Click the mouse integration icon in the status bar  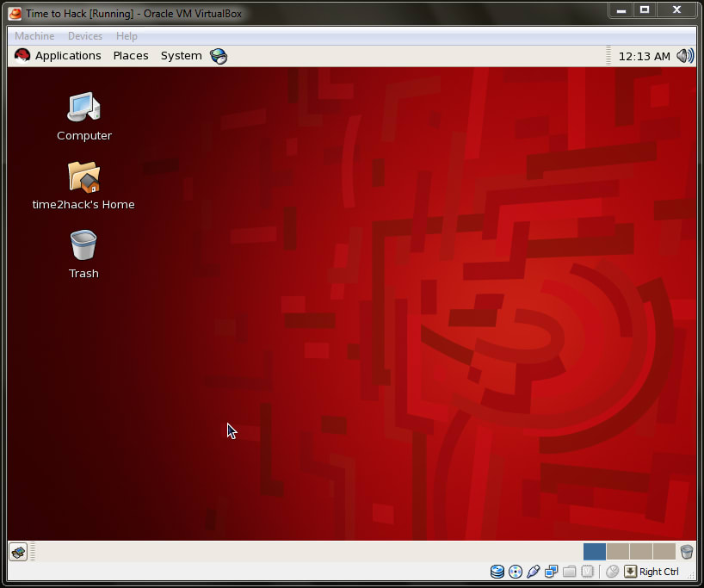point(613,572)
